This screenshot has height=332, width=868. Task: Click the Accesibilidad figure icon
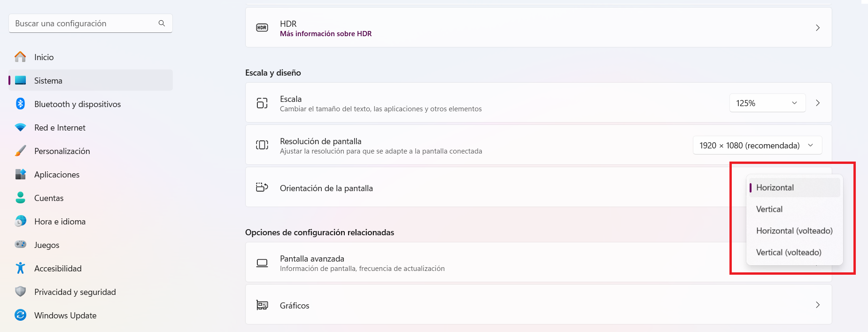pyautogui.click(x=20, y=268)
